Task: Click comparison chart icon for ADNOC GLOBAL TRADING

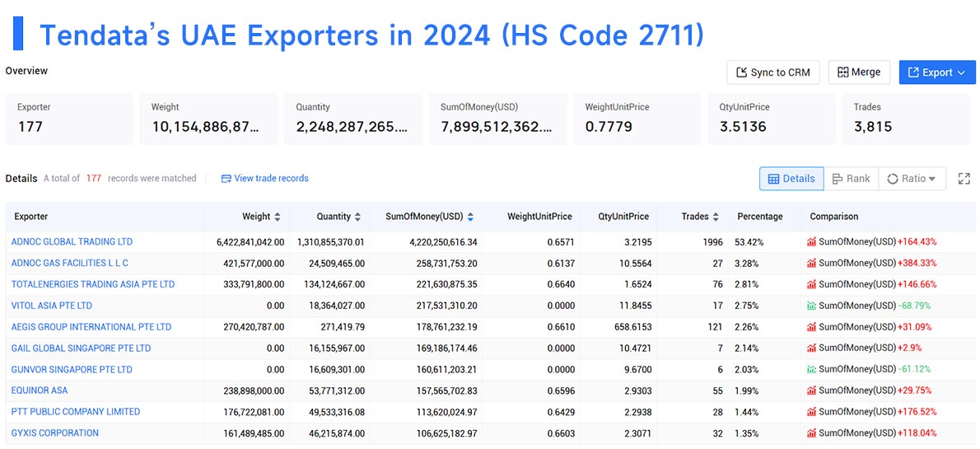Action: coord(811,242)
